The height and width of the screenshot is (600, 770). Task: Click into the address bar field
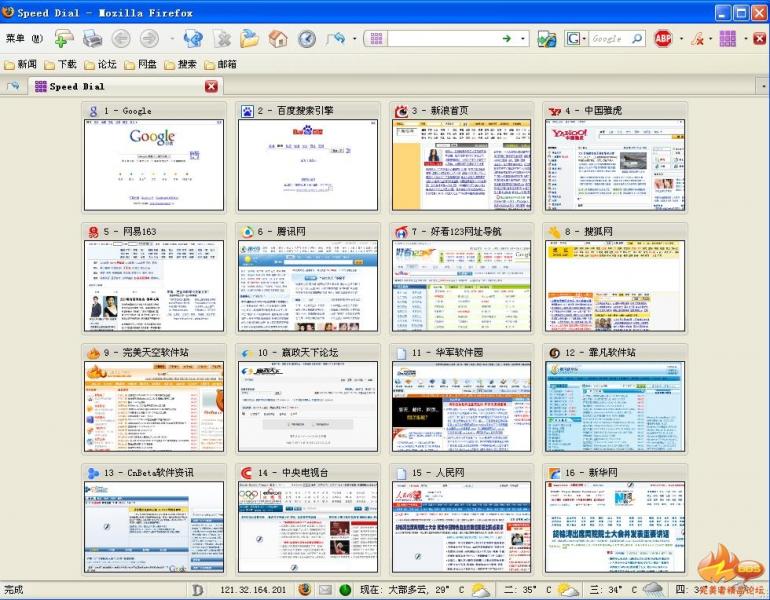point(443,38)
